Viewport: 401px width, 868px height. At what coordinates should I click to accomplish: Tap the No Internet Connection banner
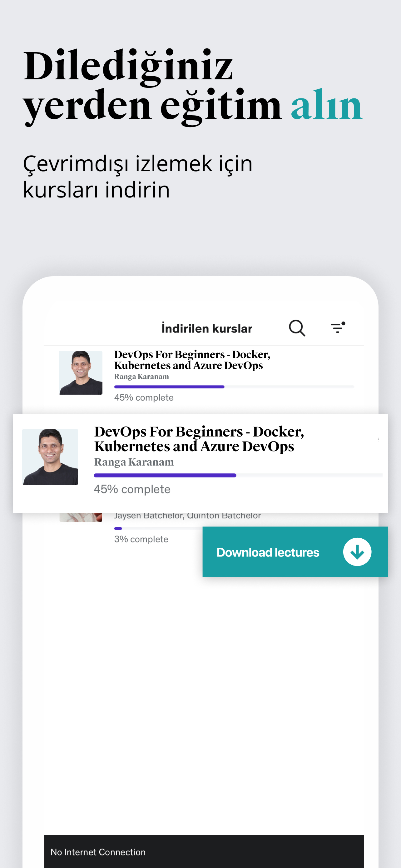pos(204,851)
